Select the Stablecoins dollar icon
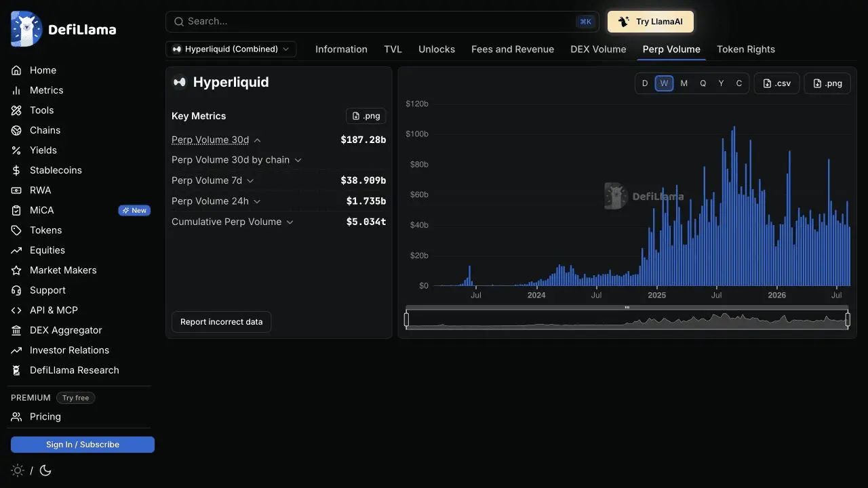This screenshot has width=868, height=488. pos(16,170)
